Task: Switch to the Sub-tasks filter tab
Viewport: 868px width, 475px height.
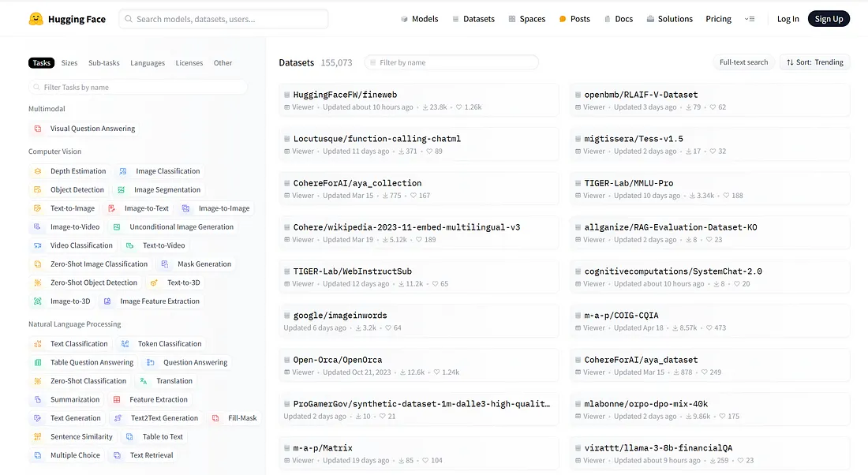Action: click(104, 63)
